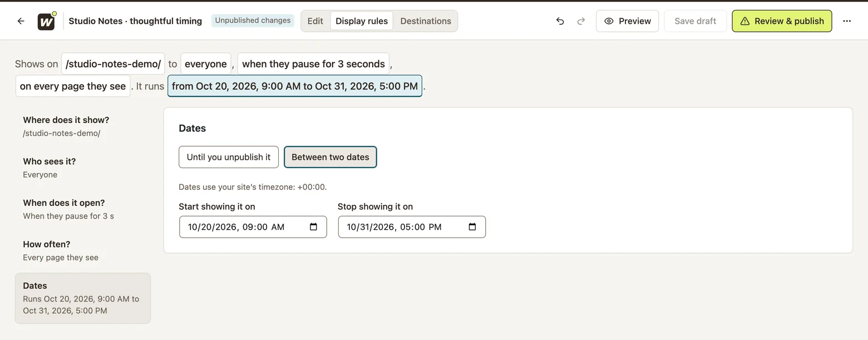Click the Save draft button
868x340 pixels.
pyautogui.click(x=695, y=21)
